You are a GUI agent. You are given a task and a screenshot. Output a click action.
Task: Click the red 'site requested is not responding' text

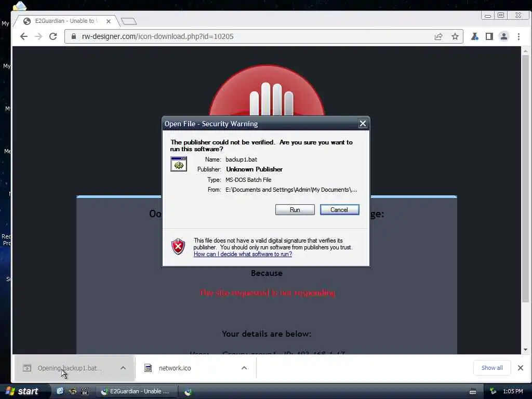(268, 293)
